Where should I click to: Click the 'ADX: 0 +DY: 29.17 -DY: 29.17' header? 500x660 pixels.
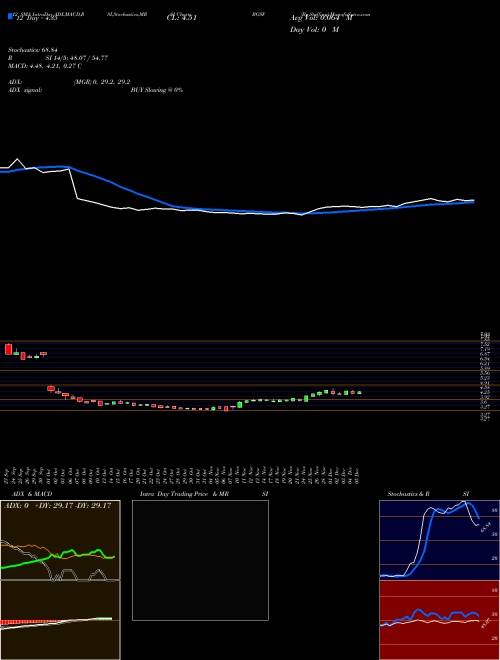coord(57,505)
